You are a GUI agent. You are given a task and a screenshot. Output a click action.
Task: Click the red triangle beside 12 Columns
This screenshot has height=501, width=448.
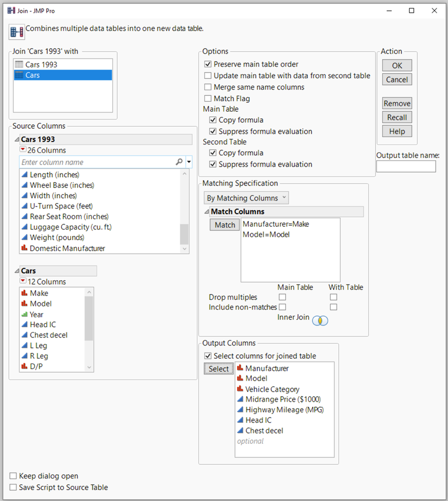point(23,281)
